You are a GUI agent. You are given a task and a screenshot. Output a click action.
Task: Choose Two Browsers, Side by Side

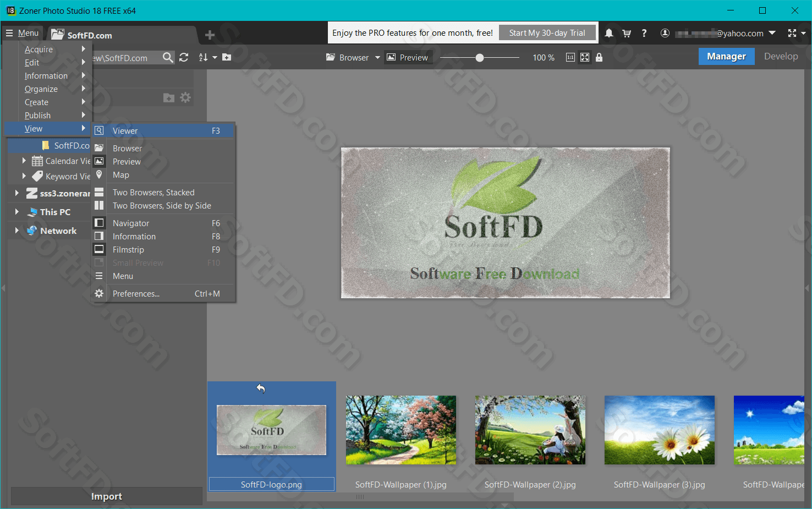tap(163, 205)
